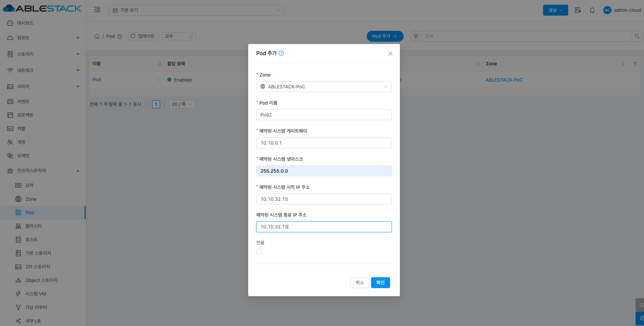Close the Pod 추가 dialog
This screenshot has height=326, width=644.
point(390,53)
